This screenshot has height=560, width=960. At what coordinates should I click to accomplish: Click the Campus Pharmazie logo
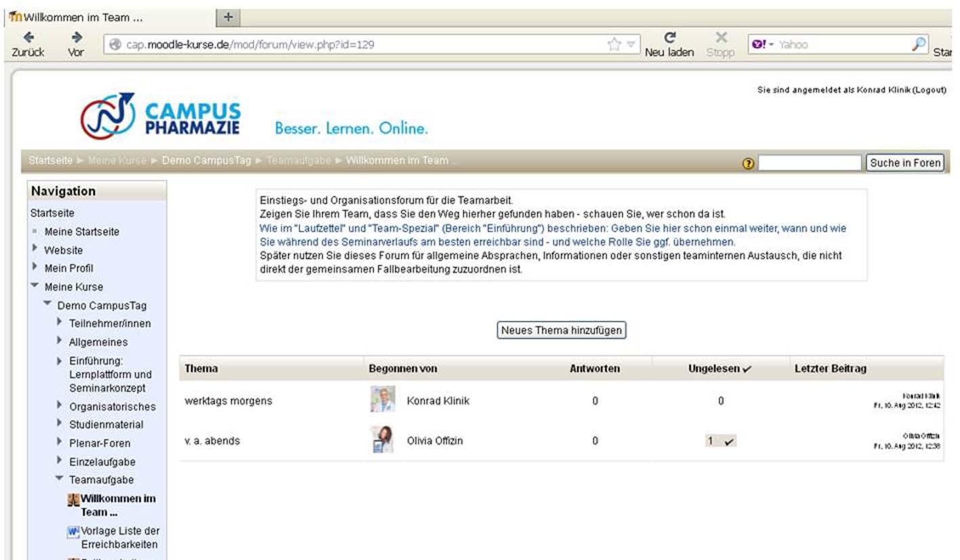161,116
